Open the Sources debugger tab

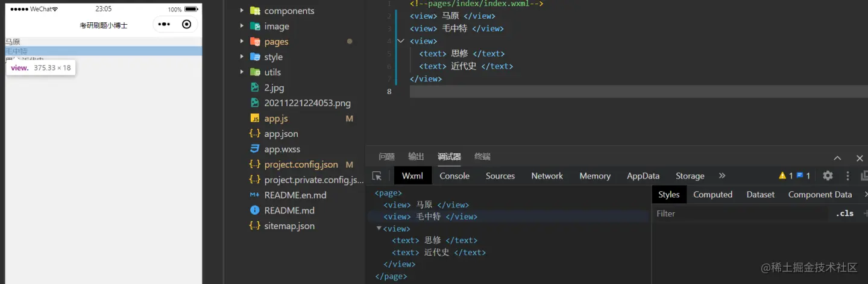[x=500, y=176]
